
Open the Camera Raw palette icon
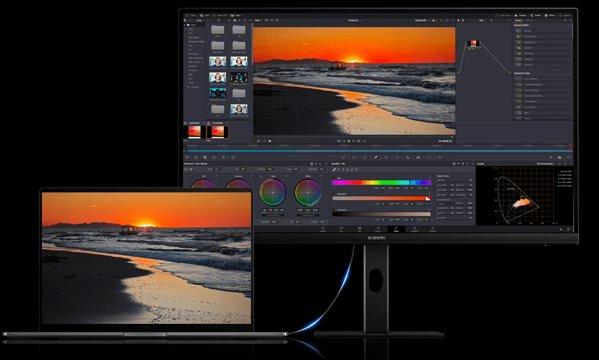pyautogui.click(x=187, y=157)
